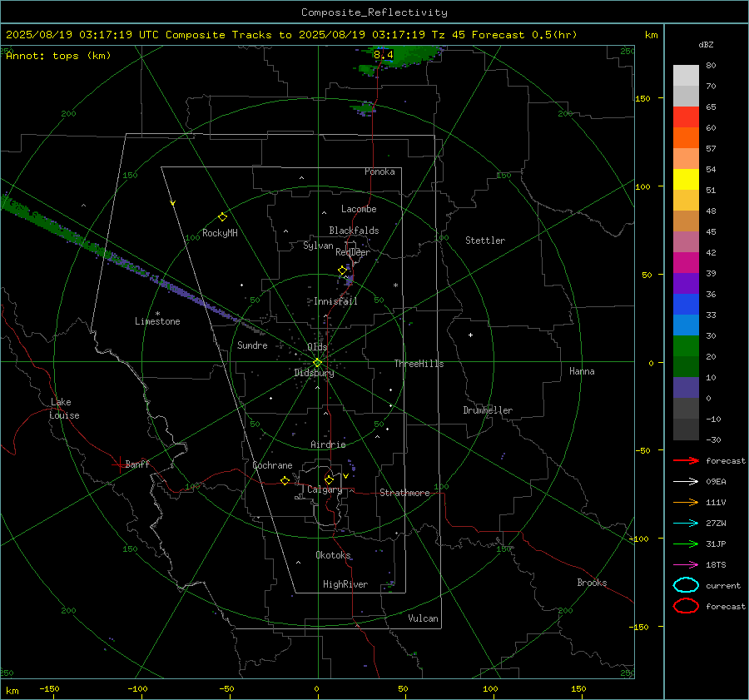The height and width of the screenshot is (700, 749).
Task: Click the Vulcan label
Action: click(x=423, y=618)
